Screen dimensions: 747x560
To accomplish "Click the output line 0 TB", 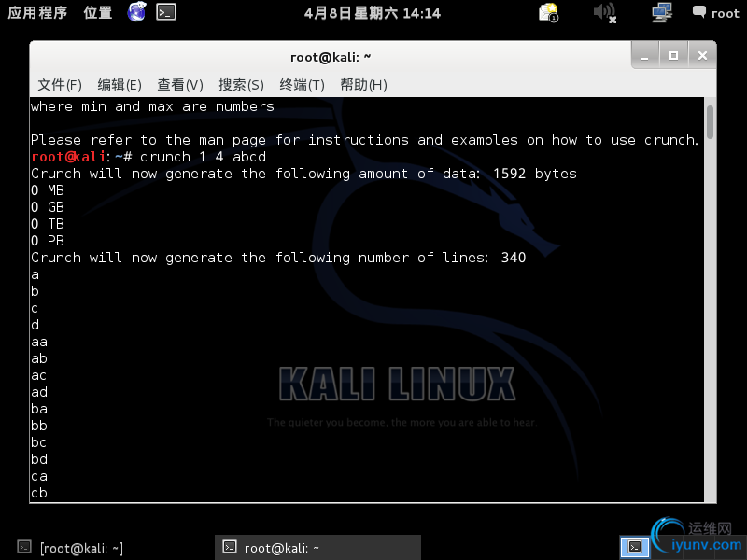I will pos(48,224).
